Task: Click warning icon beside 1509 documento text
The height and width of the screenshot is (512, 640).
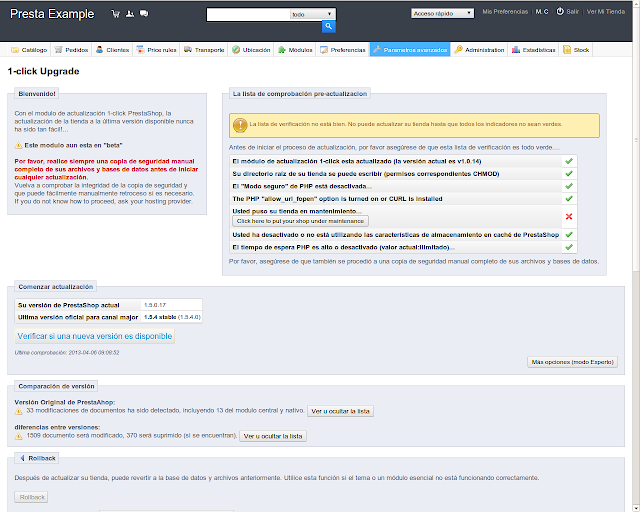Action: (18, 436)
